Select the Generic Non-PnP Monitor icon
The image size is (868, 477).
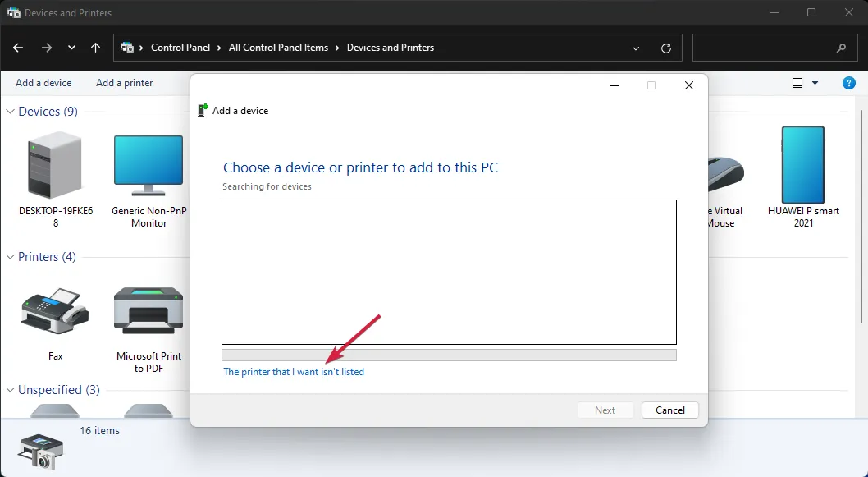pos(148,167)
